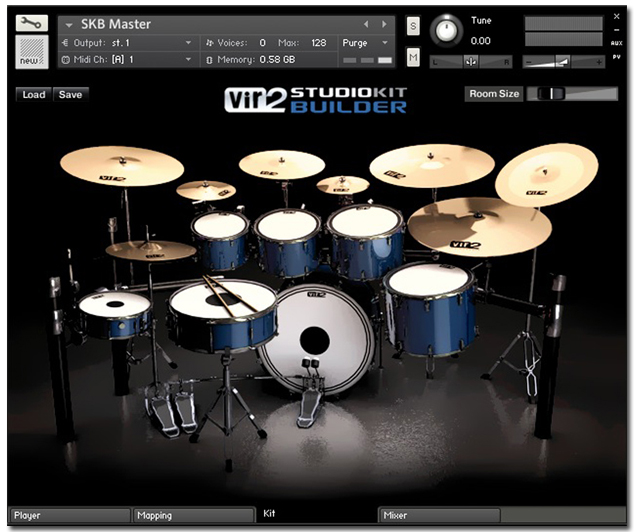Image resolution: width=634 pixels, height=532 pixels.
Task: Click the small side snare drum
Action: (115, 313)
